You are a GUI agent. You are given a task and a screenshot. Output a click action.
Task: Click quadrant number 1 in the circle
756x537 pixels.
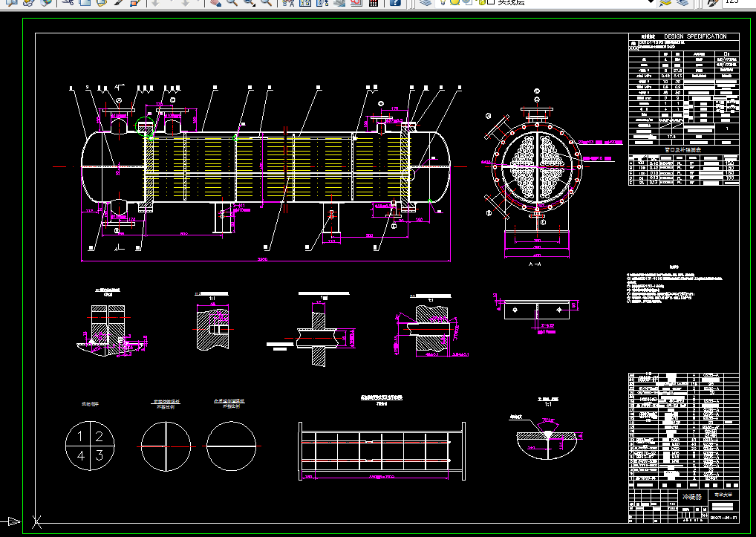pos(80,437)
